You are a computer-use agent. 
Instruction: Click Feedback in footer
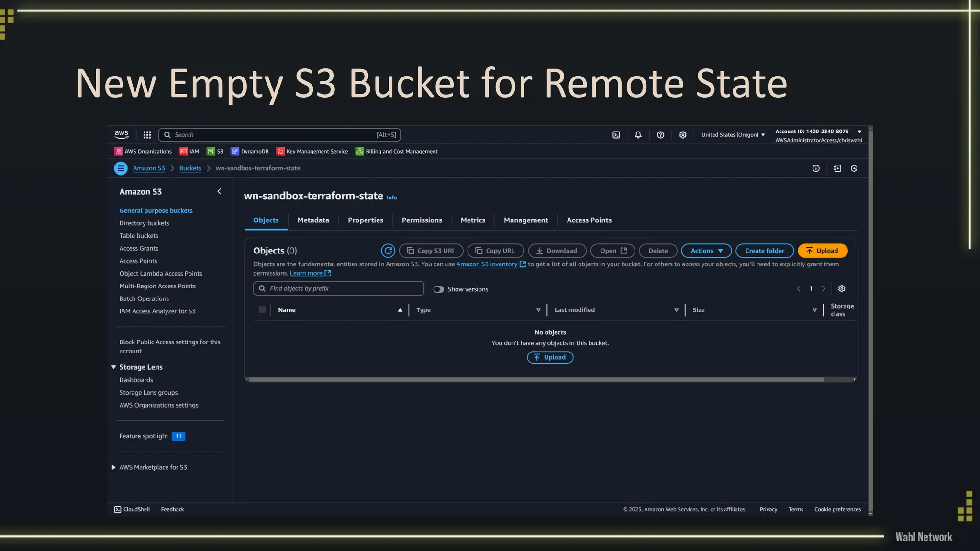click(172, 509)
